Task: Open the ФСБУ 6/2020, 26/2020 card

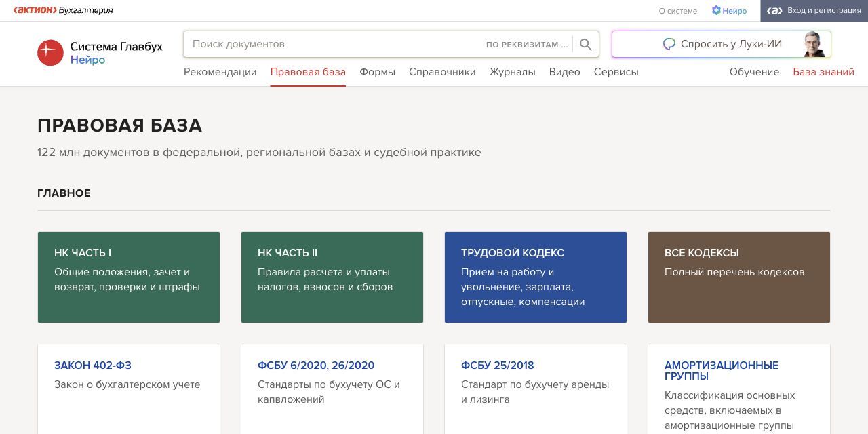Action: (332, 389)
